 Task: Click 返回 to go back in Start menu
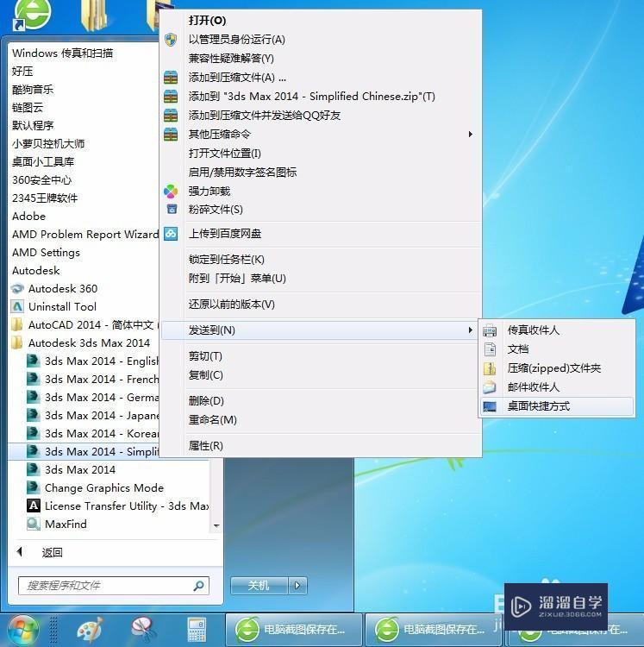(x=52, y=552)
